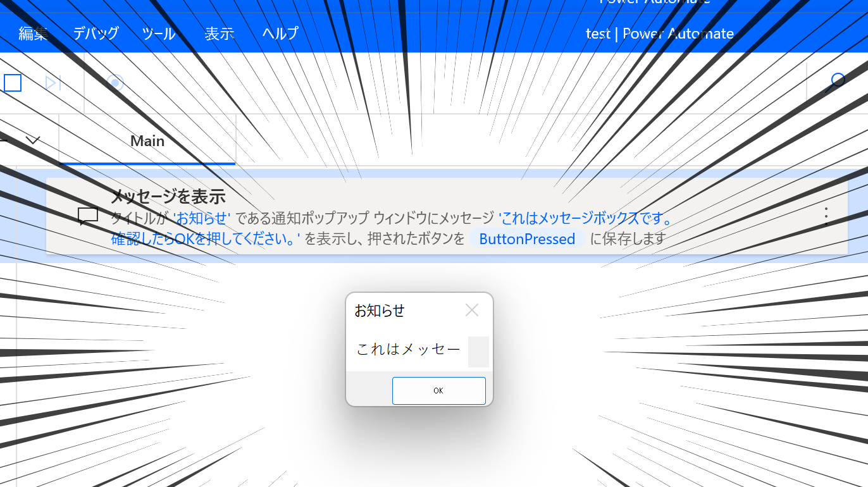Image resolution: width=868 pixels, height=487 pixels.
Task: Select the Main subflow tab
Action: pos(147,141)
